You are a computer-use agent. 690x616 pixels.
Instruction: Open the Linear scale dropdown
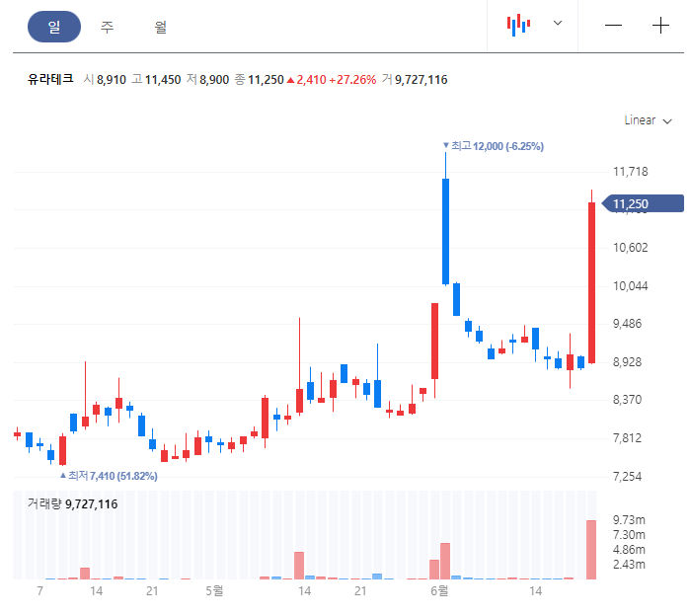[648, 120]
